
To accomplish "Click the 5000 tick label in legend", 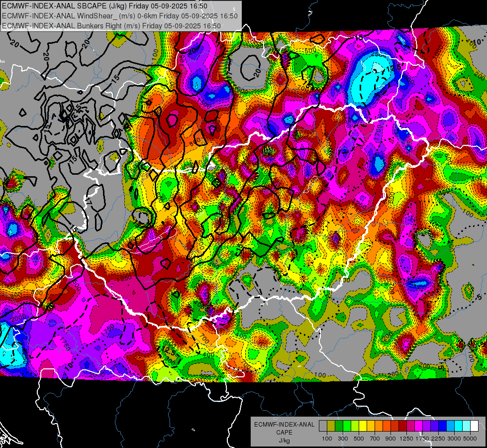I will click(470, 439).
